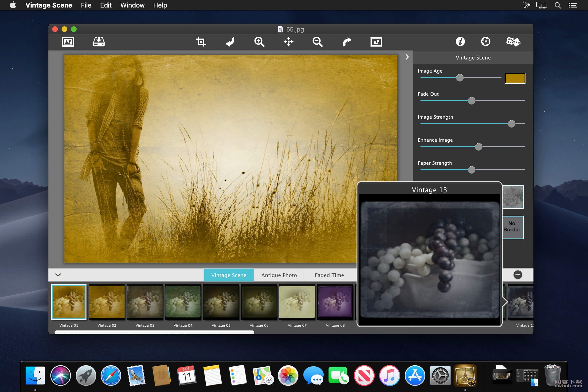The width and height of the screenshot is (588, 392).
Task: Select the No Border option
Action: (x=513, y=227)
